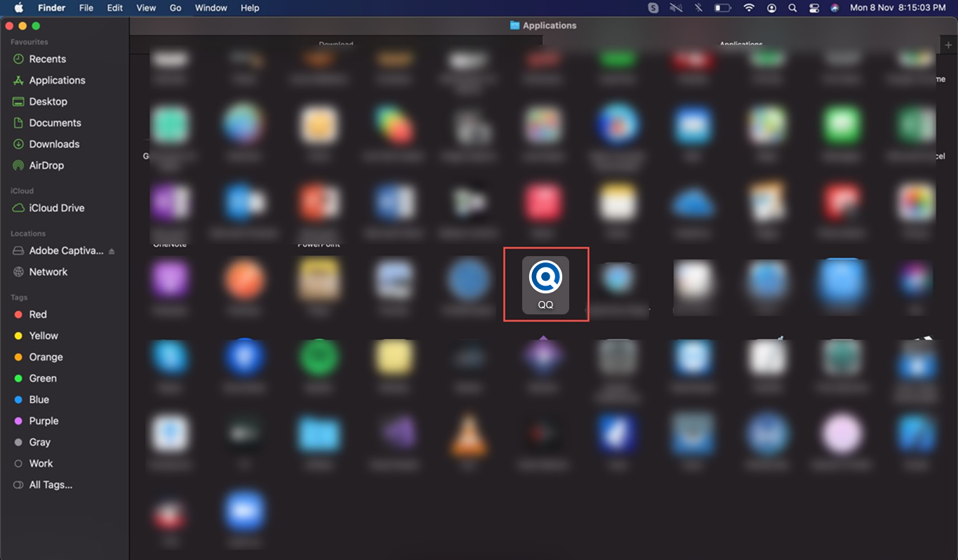The height and width of the screenshot is (560, 958).
Task: Add a new Finder tab
Action: coord(949,45)
